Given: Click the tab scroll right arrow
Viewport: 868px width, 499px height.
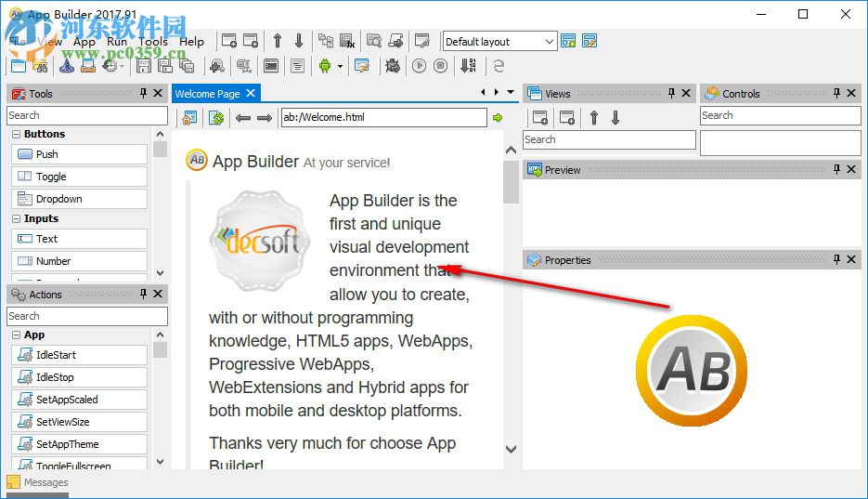Looking at the screenshot, I should coord(496,92).
